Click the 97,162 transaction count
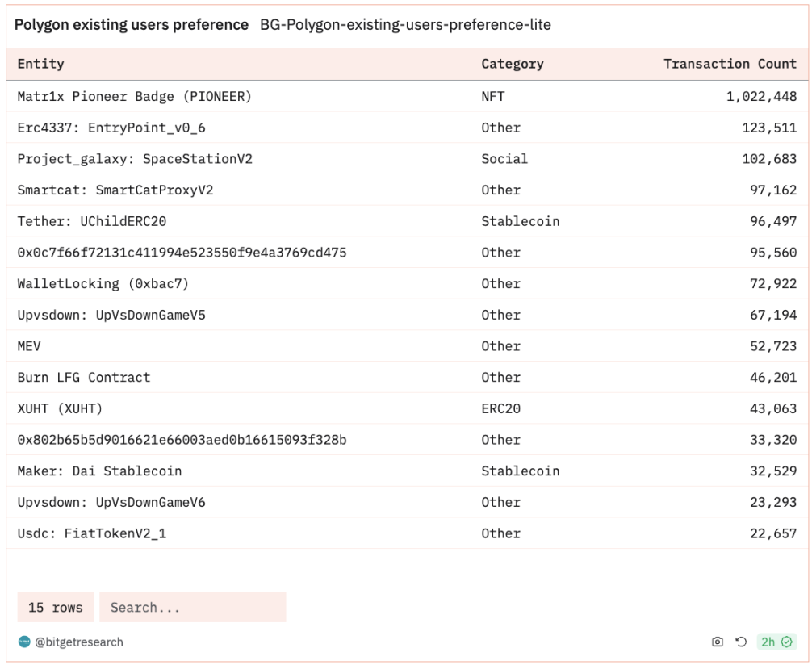 tap(774, 190)
